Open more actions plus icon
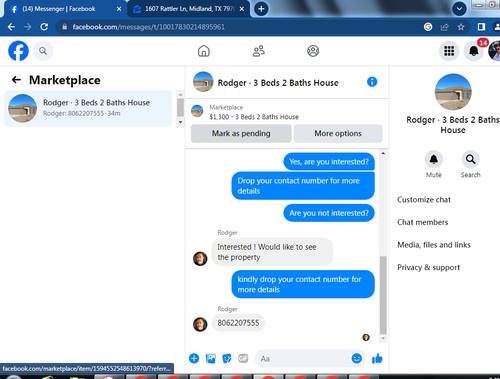 194,358
